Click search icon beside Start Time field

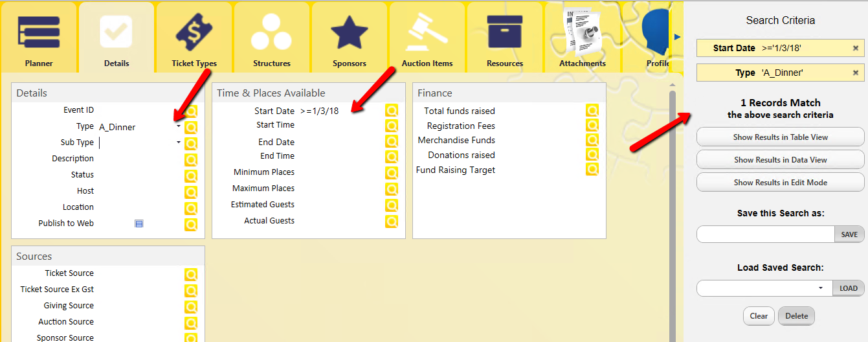pos(392,126)
